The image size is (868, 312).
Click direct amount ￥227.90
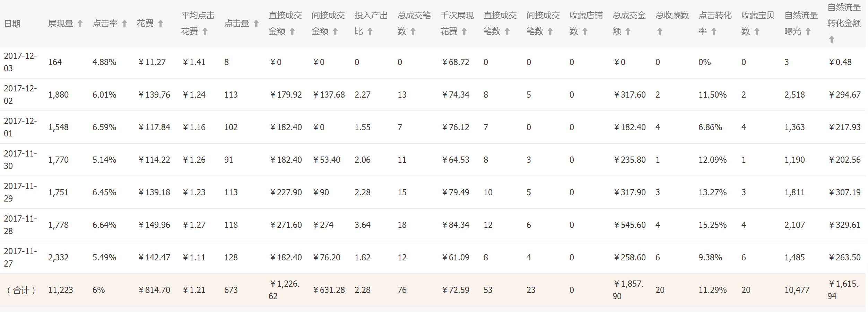[286, 192]
